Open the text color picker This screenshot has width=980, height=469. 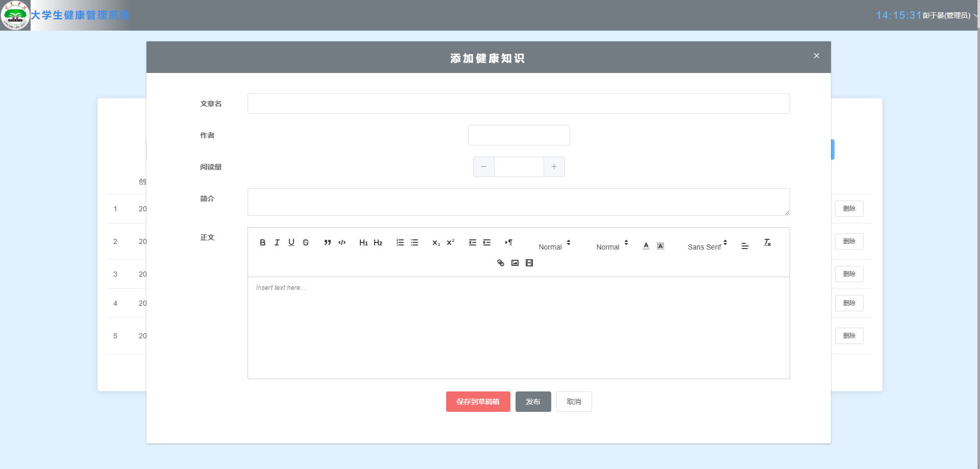tap(646, 245)
